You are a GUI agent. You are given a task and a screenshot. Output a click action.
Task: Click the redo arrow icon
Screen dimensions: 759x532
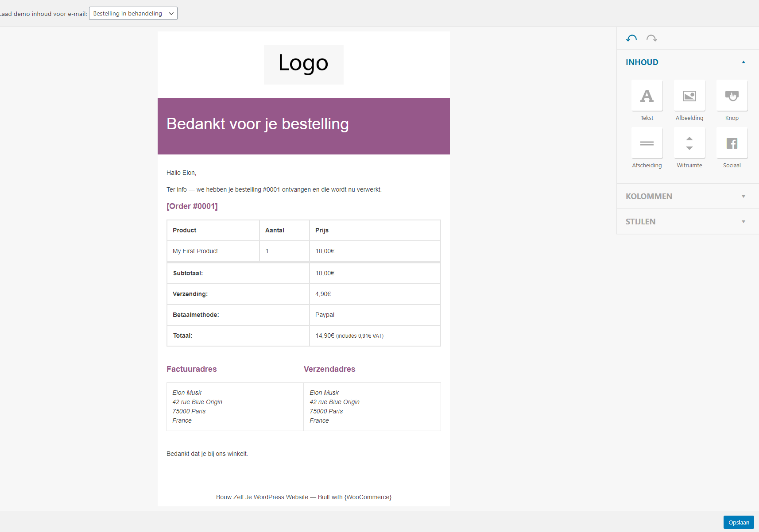pyautogui.click(x=652, y=39)
